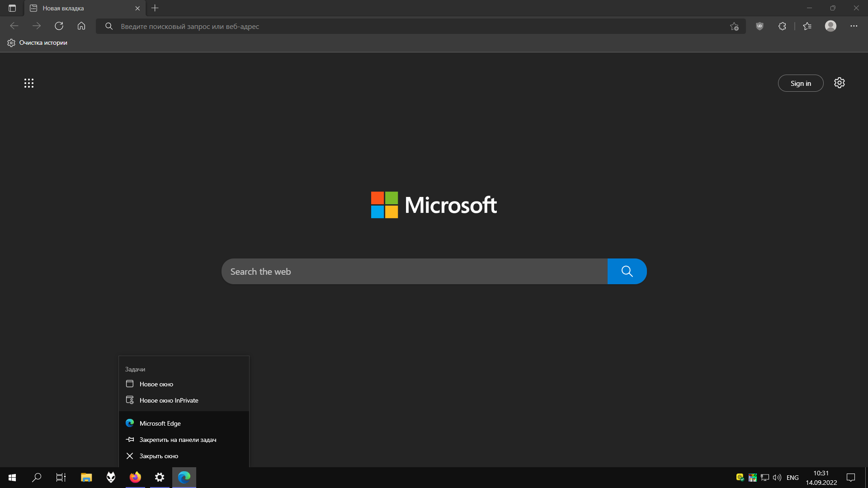This screenshot has width=868, height=488.
Task: Open the clock and calendar flyout
Action: tap(821, 478)
